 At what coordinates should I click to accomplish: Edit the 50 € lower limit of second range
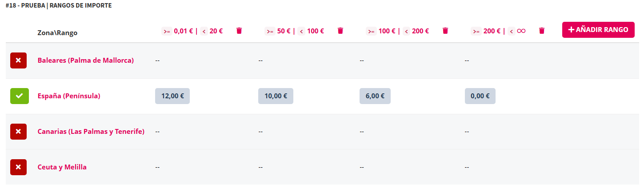(x=284, y=31)
